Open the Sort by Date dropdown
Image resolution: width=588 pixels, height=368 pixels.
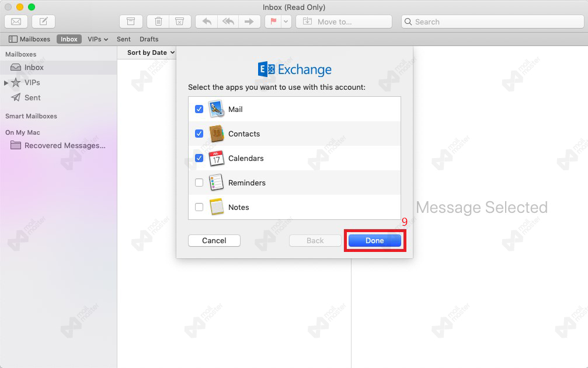click(151, 52)
